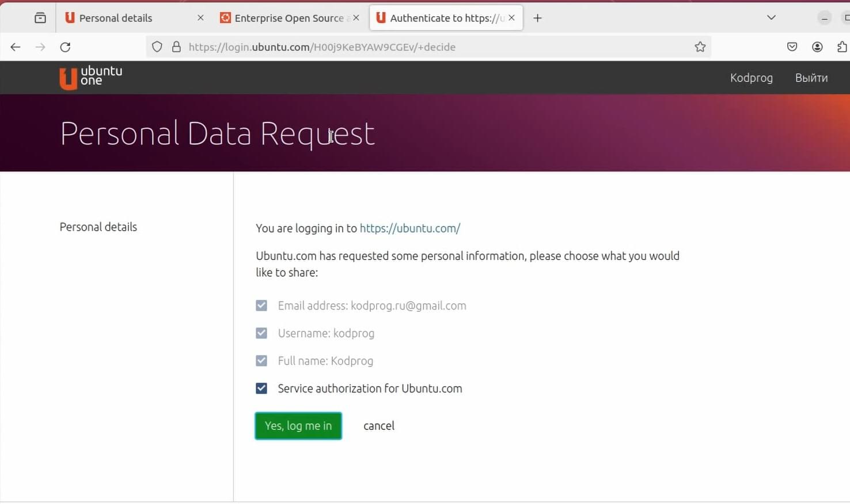Click the cancel link
The image size is (850, 504).
pos(379,426)
